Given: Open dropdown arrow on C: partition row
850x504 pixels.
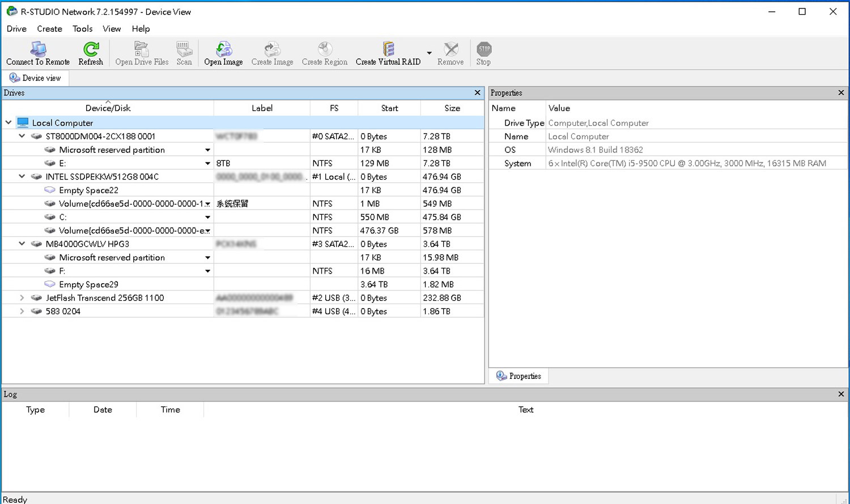Looking at the screenshot, I should click(207, 217).
